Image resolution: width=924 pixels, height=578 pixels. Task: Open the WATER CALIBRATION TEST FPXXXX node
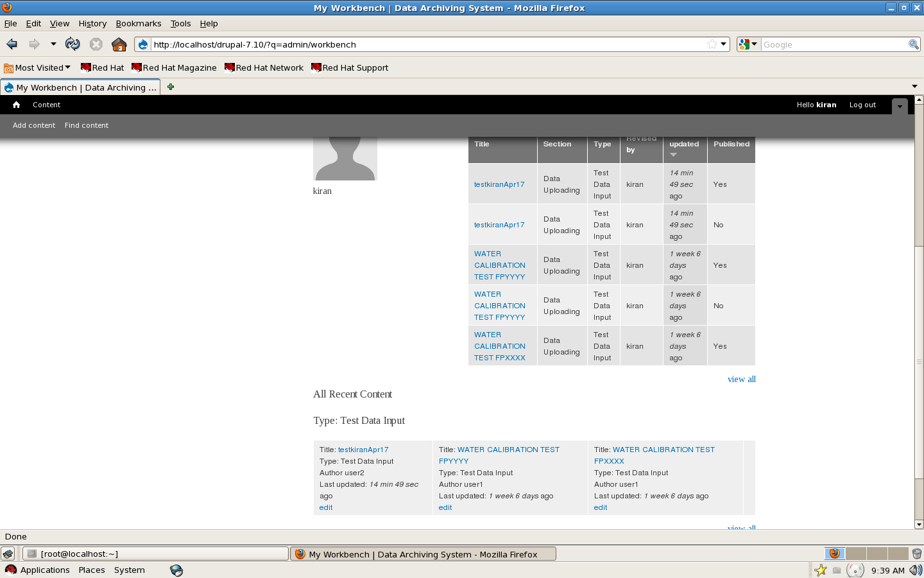(x=500, y=346)
